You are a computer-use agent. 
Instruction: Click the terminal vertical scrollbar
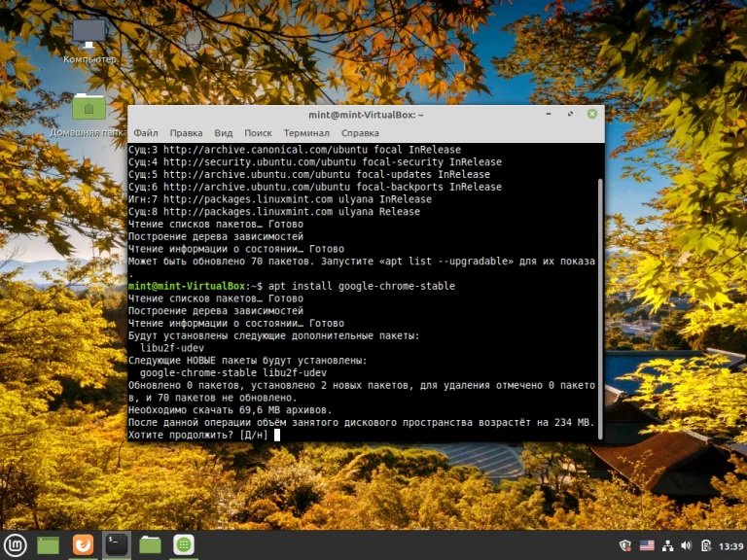pos(599,292)
